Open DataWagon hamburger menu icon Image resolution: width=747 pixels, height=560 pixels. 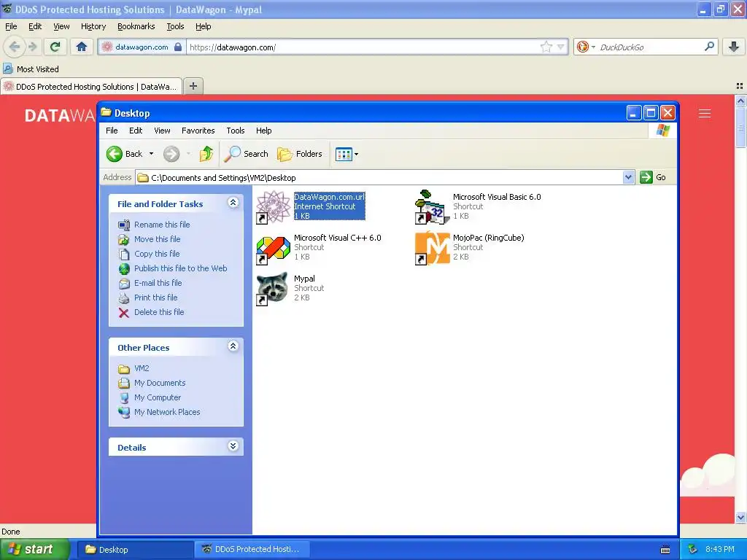pos(705,113)
